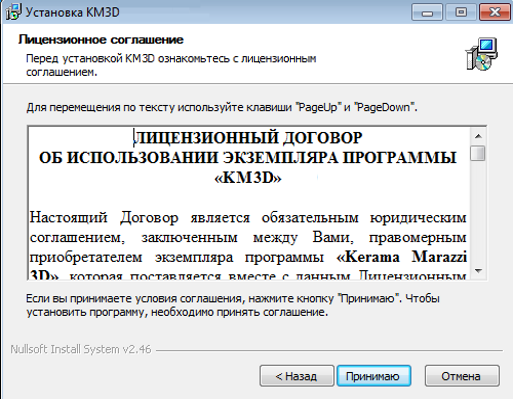This screenshot has height=399, width=513.
Task: Minimize the Установка KM3D window
Action: point(427,13)
